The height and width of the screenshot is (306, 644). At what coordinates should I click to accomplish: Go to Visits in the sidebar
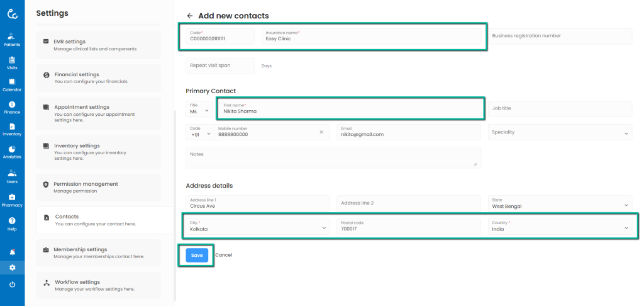[x=12, y=62]
